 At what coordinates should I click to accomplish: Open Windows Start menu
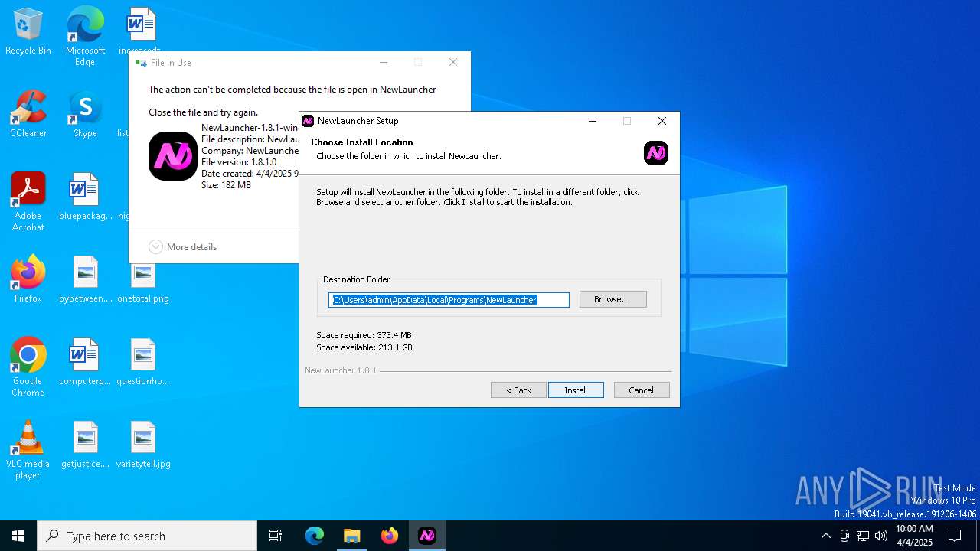click(x=18, y=536)
